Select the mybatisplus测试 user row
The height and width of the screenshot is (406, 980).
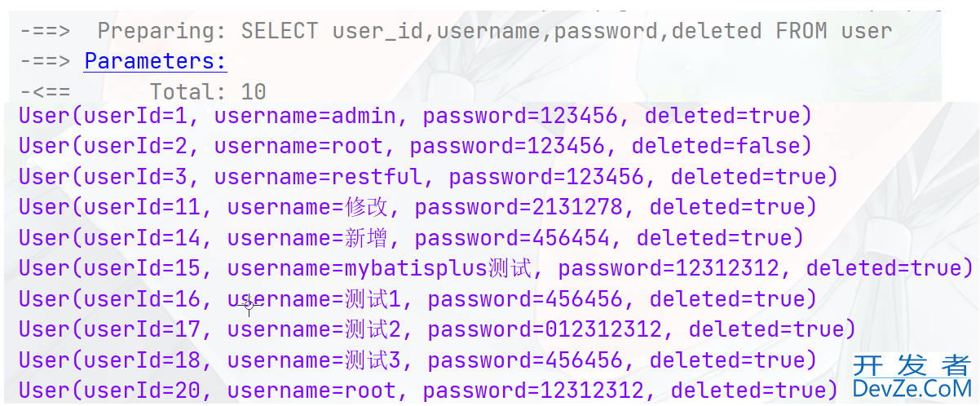click(496, 268)
